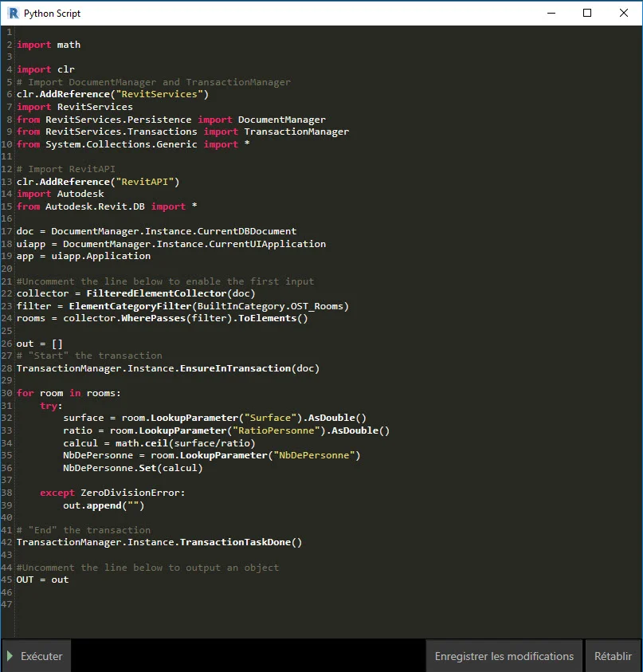
Task: Click 'FilteredElementCollector(doc)' on line 22
Action: pos(171,293)
